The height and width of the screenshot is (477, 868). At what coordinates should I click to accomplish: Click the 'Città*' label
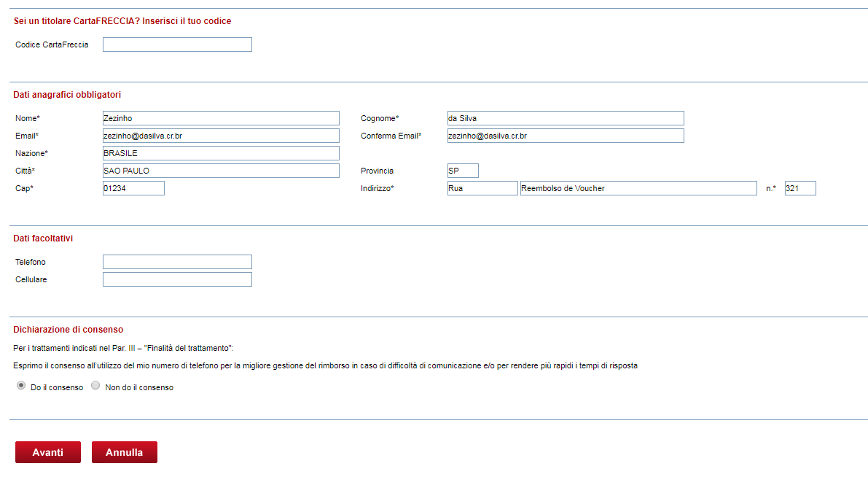[x=25, y=171]
